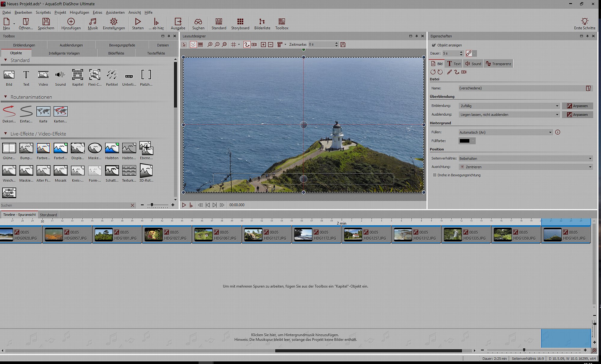Switch to the Bewegungspfade tab
601x364 pixels.
pos(122,45)
